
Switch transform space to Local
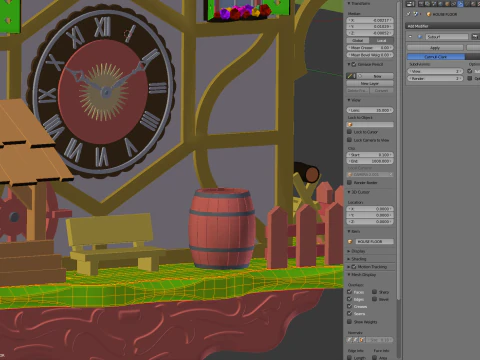pyautogui.click(x=381, y=40)
